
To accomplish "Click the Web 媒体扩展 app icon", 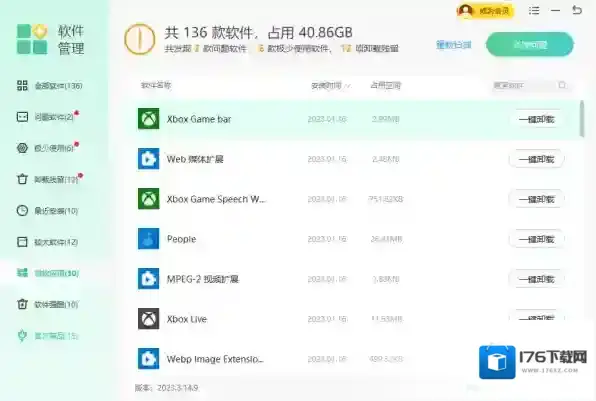I will pos(148,159).
